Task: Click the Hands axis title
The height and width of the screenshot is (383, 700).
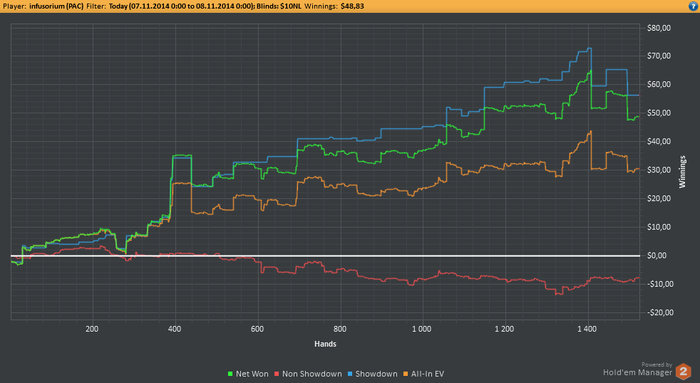Action: pos(325,344)
